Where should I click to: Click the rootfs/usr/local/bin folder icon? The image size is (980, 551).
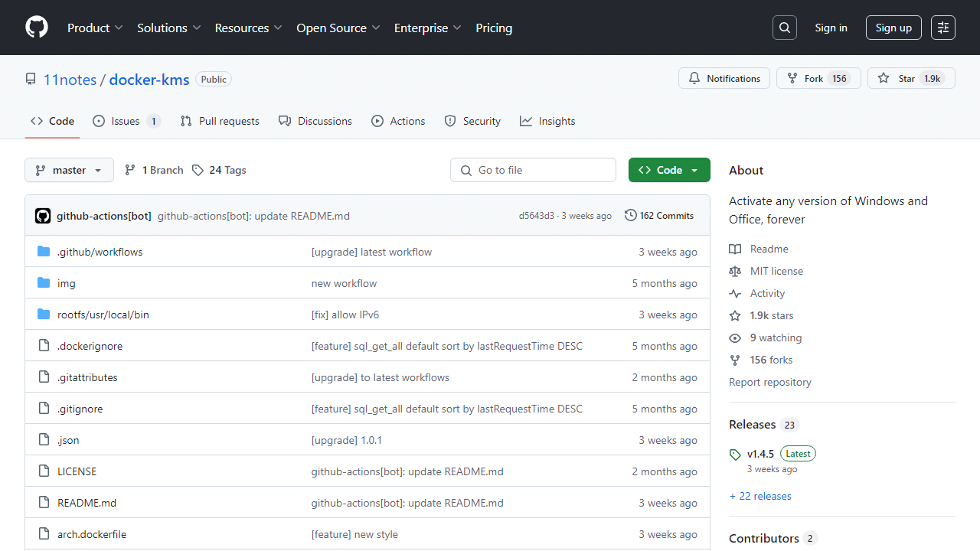(x=44, y=315)
